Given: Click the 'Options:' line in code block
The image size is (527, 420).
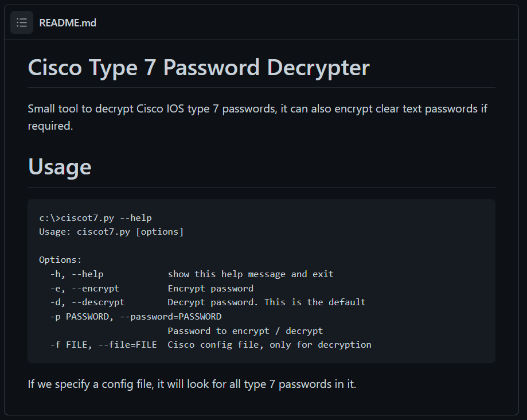Looking at the screenshot, I should point(60,260).
